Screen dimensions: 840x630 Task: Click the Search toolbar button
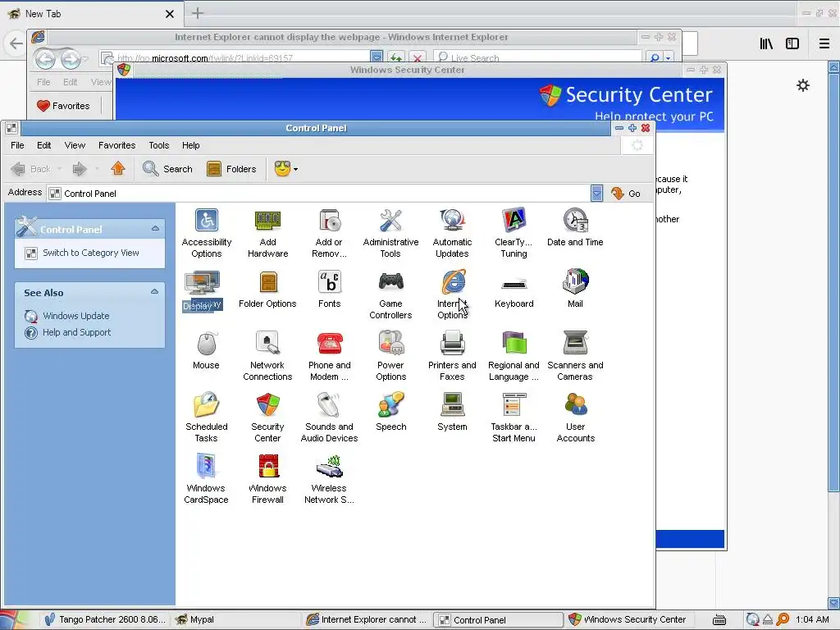pyautogui.click(x=167, y=169)
